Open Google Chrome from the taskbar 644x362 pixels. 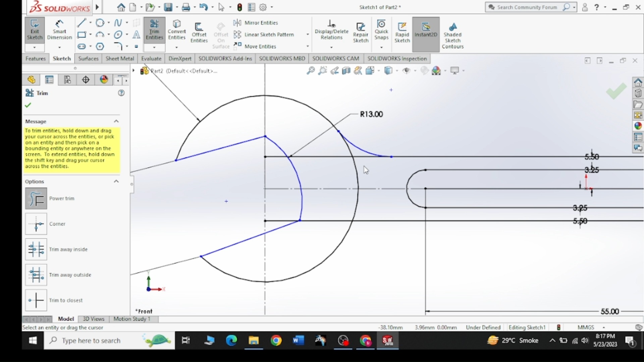276,341
